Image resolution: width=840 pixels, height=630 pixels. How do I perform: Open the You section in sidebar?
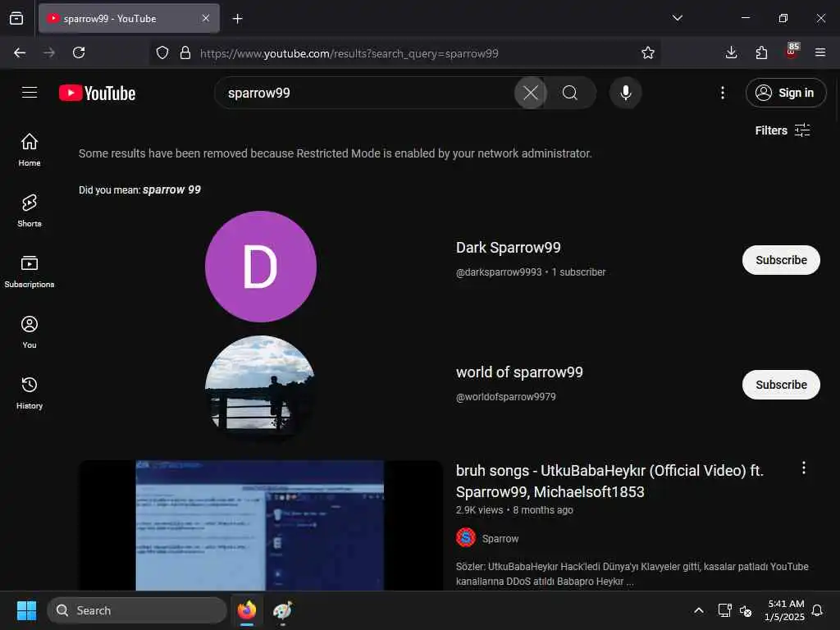coord(30,332)
